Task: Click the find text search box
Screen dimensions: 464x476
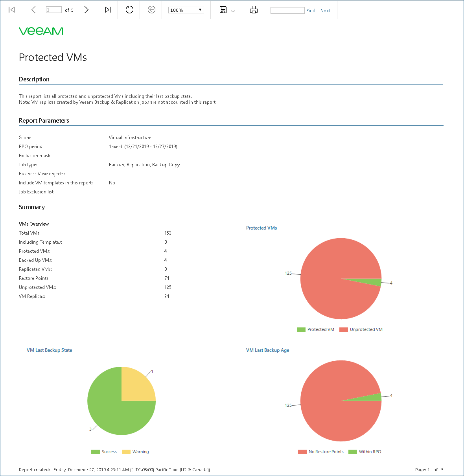Action: [287, 10]
